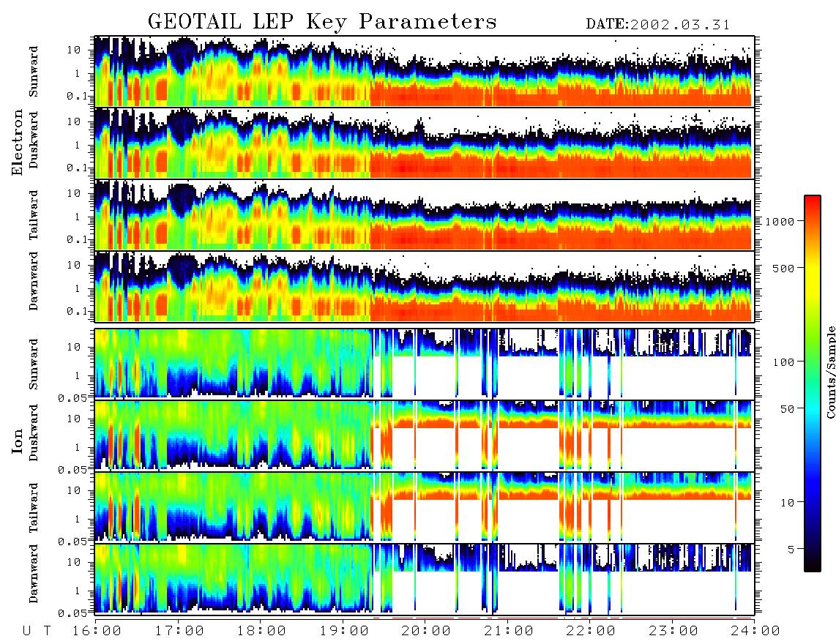
Task: Click the "Tailward" label of the Ion group
Action: tap(34, 508)
